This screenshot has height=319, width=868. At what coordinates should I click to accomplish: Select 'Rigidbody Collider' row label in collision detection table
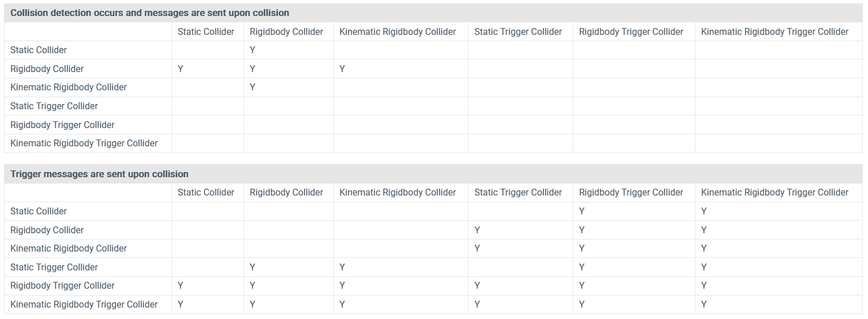(47, 69)
